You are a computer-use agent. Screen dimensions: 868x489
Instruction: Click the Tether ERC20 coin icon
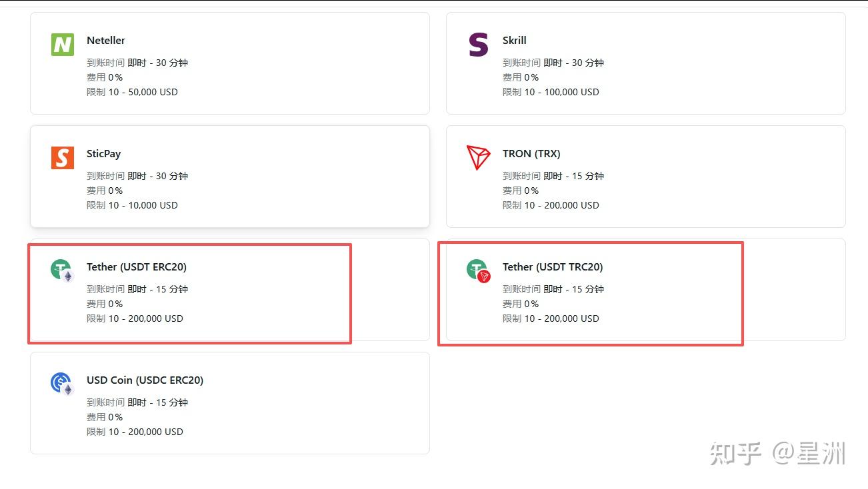pyautogui.click(x=62, y=270)
